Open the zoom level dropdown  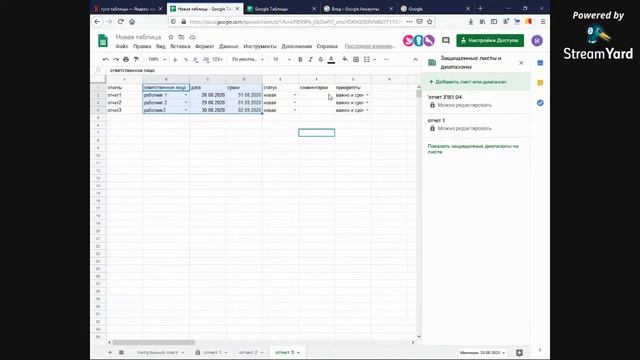157,60
